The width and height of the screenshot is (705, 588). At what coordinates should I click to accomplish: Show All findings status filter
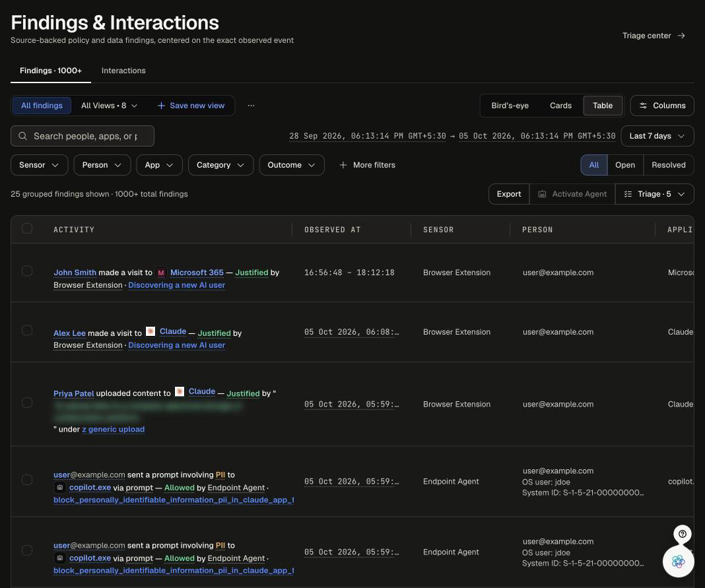(x=594, y=165)
